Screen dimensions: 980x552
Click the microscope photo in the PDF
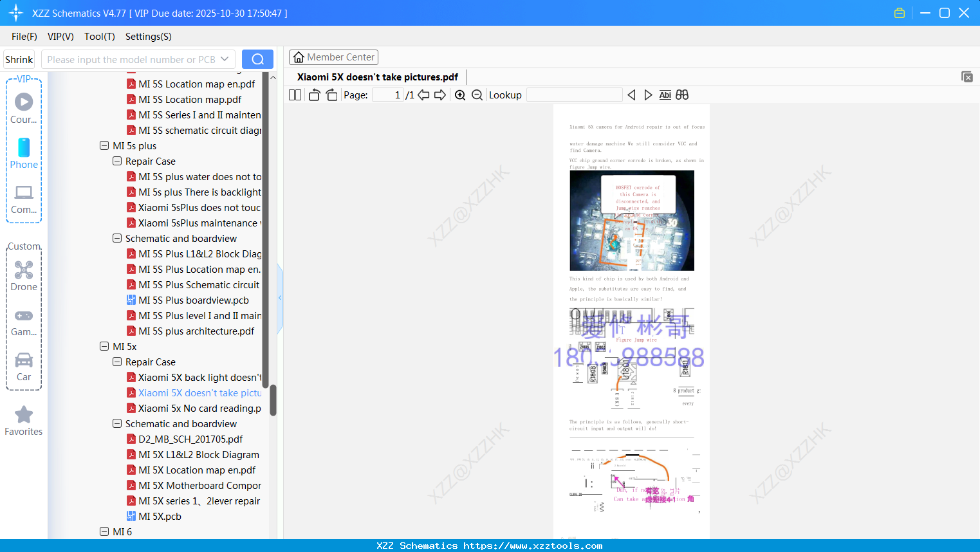(x=632, y=221)
